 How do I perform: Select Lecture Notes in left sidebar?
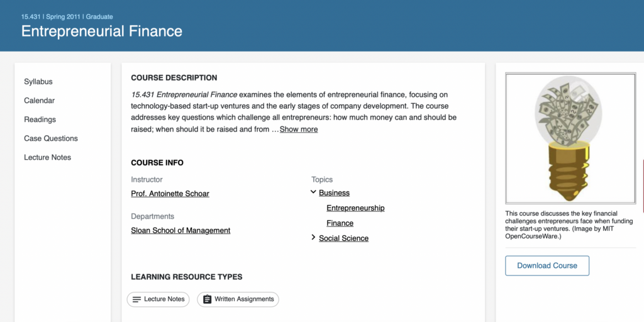[x=48, y=157]
